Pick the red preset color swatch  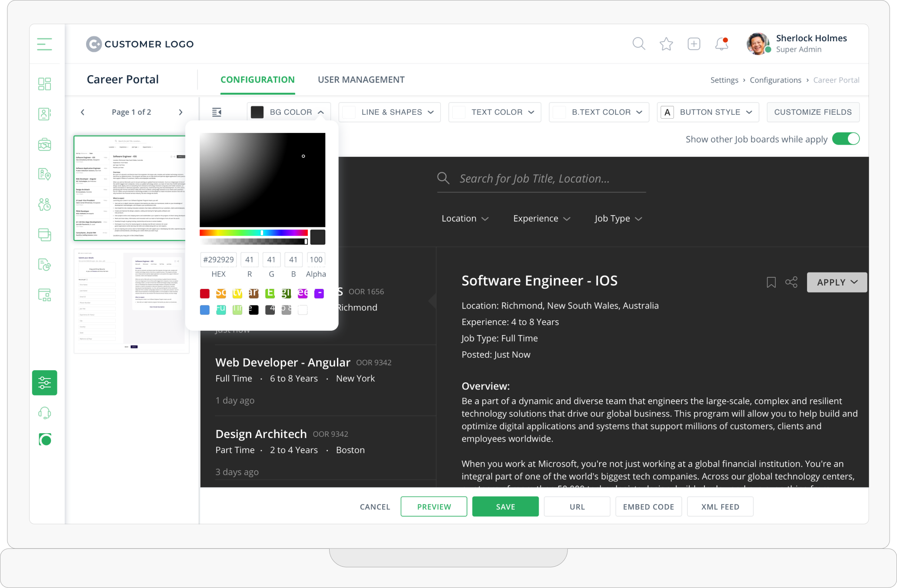click(x=204, y=294)
